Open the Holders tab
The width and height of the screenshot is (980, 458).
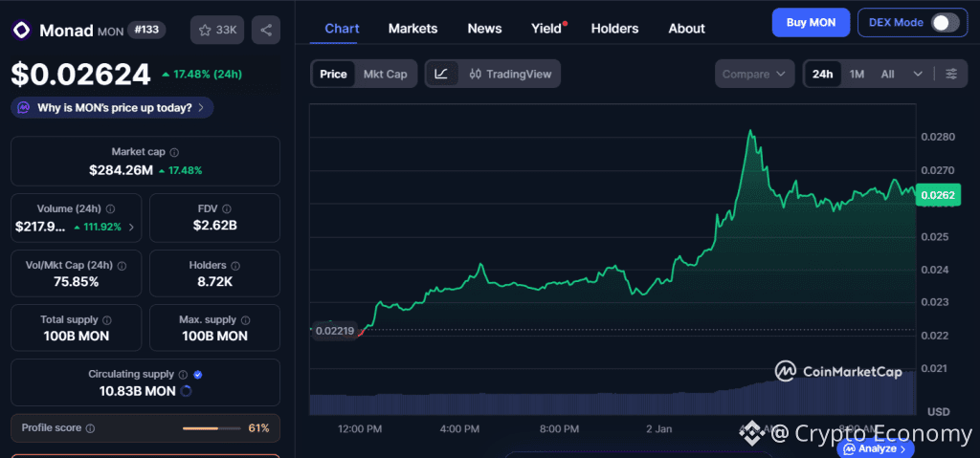[615, 28]
